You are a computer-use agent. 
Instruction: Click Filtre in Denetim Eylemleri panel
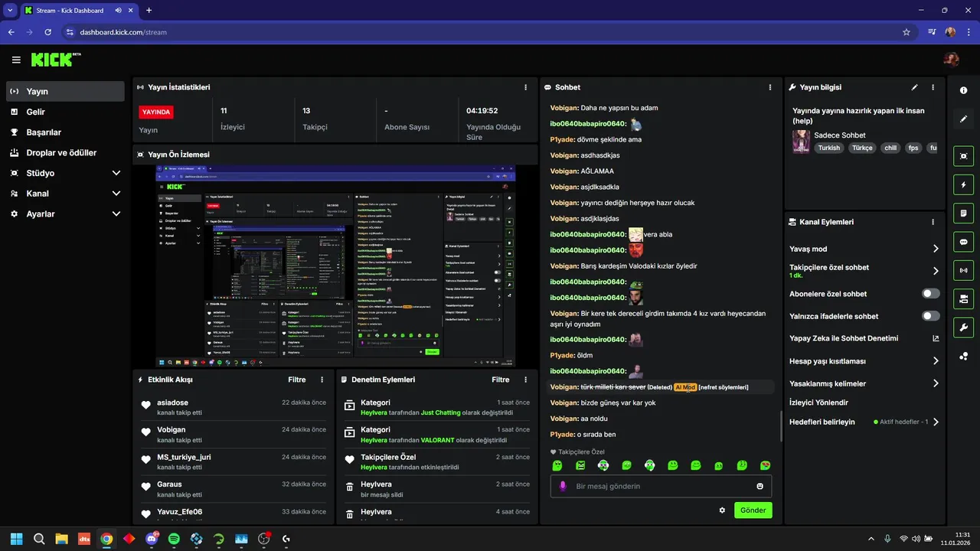coord(501,380)
